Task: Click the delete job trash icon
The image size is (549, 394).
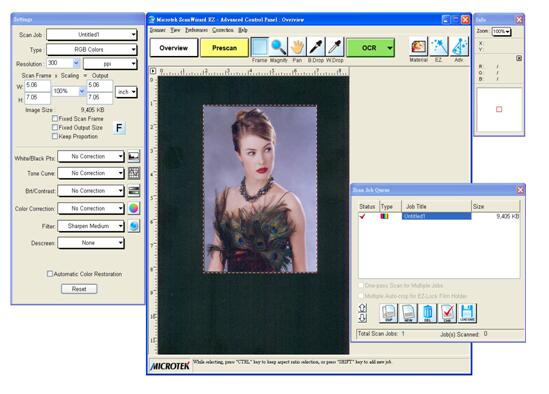Action: click(x=428, y=313)
